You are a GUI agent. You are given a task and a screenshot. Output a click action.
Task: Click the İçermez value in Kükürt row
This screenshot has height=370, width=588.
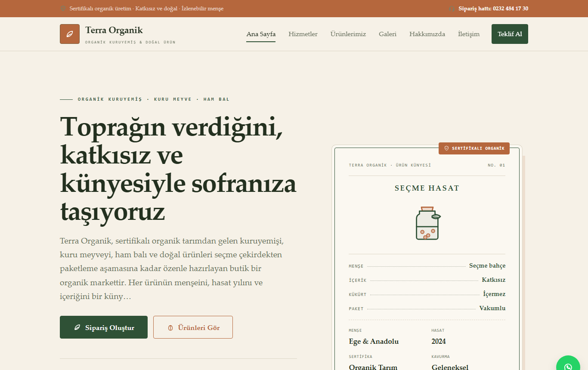coord(494,294)
